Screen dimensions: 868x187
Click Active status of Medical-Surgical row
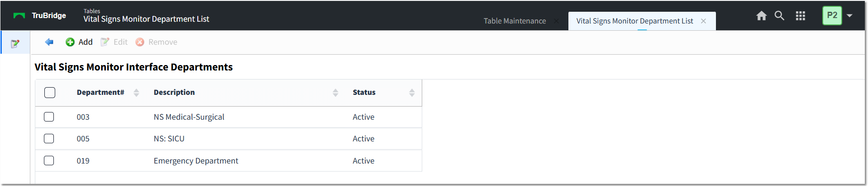[x=363, y=117]
